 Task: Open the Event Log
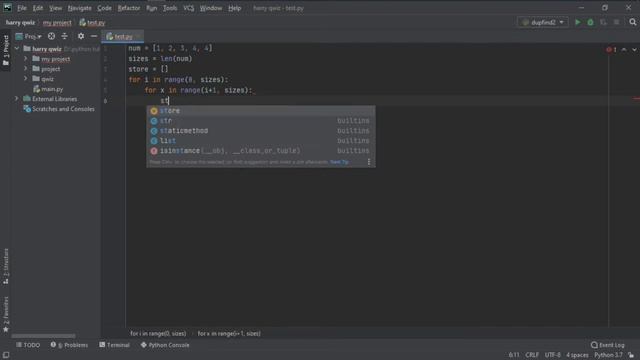pyautogui.click(x=608, y=345)
